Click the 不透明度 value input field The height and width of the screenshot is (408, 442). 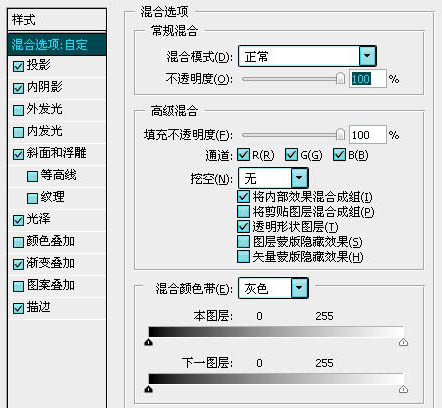[x=368, y=79]
